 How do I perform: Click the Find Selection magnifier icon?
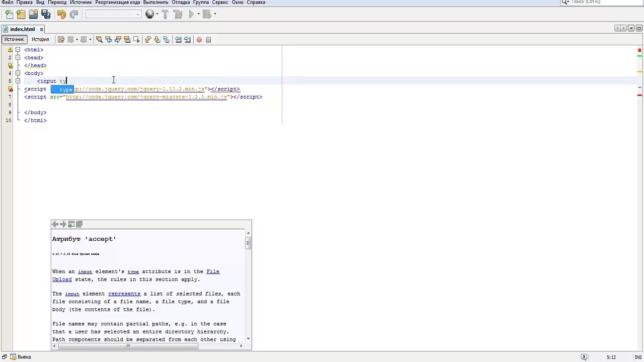coord(99,40)
